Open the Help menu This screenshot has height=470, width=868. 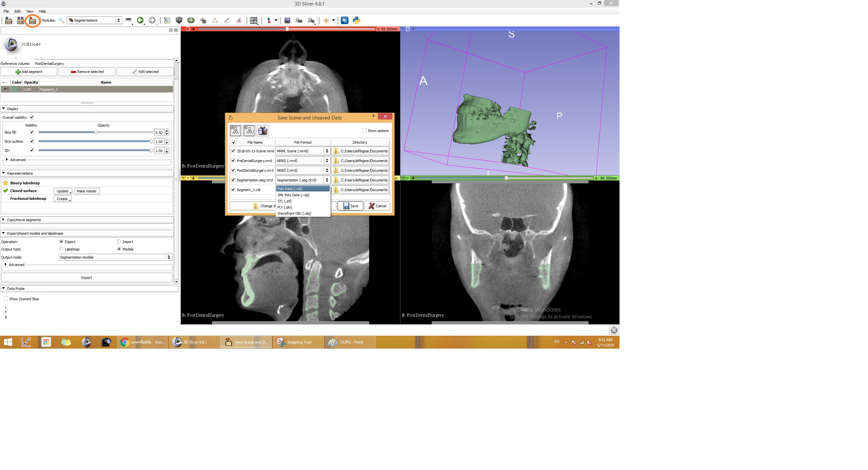point(43,11)
